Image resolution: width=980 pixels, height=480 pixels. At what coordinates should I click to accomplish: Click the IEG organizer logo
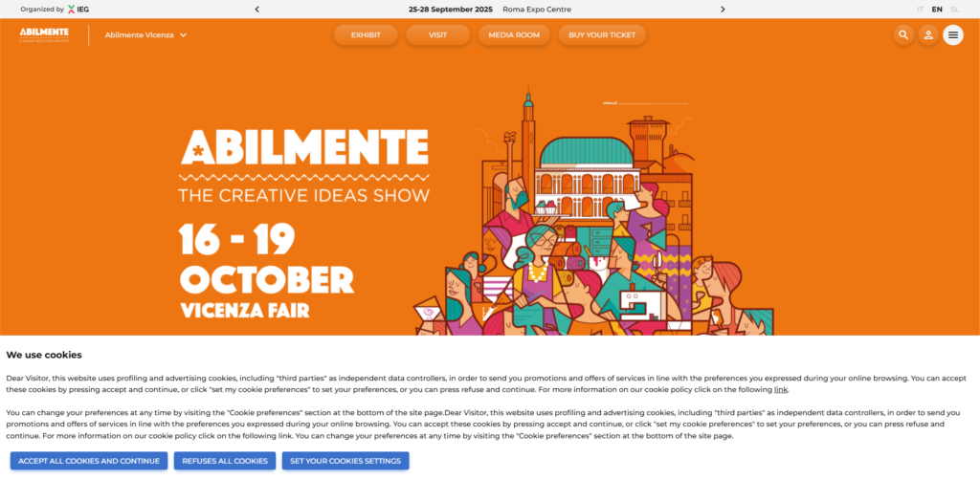(x=78, y=10)
